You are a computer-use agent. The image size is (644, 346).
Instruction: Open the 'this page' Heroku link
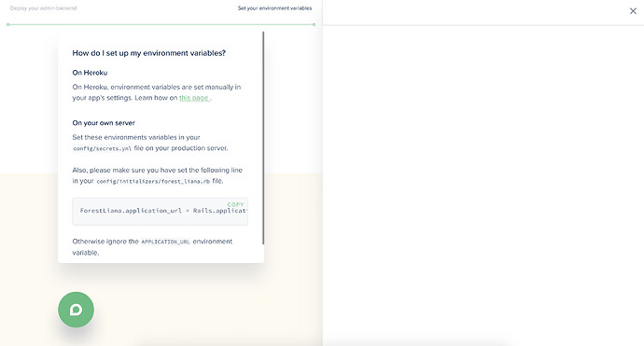[x=194, y=98]
